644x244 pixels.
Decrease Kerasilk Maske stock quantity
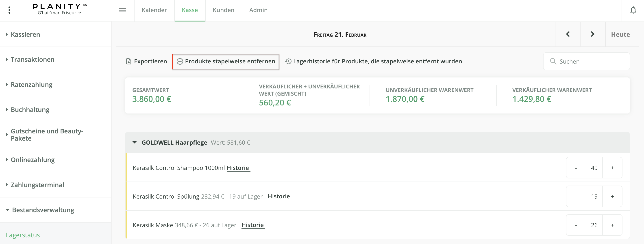click(576, 225)
